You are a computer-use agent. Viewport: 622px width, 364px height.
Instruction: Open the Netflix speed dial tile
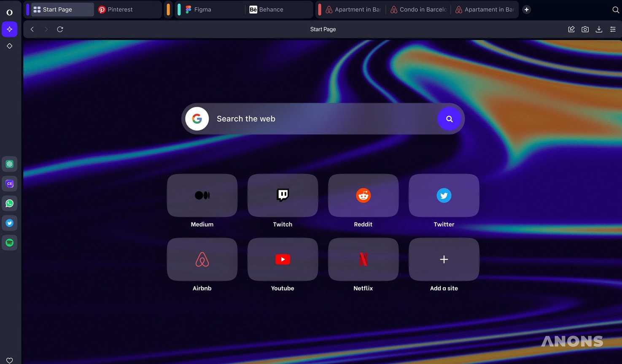pos(363,259)
